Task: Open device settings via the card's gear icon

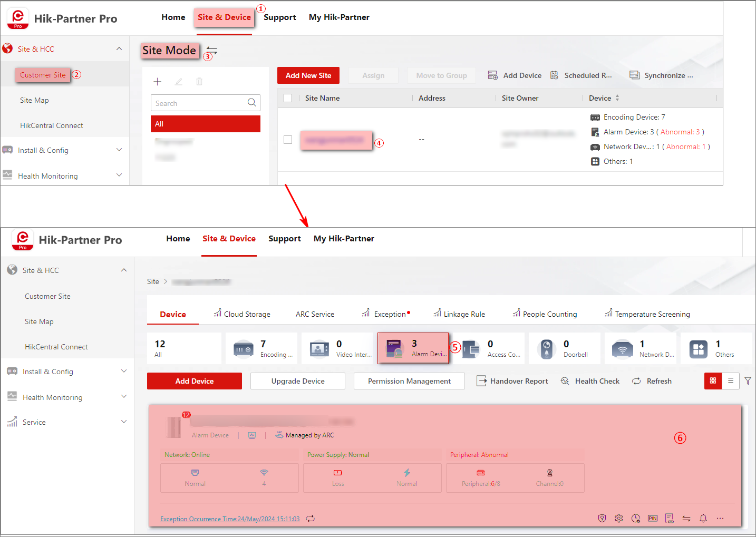Action: point(619,518)
